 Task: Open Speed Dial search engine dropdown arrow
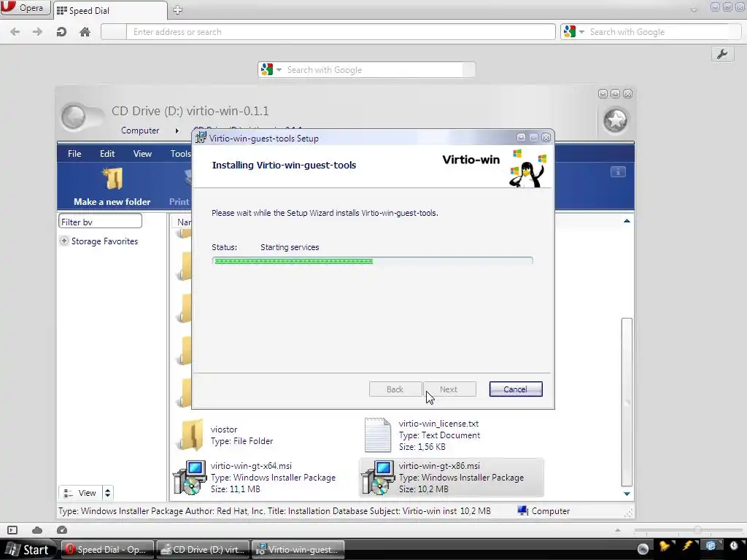[279, 70]
